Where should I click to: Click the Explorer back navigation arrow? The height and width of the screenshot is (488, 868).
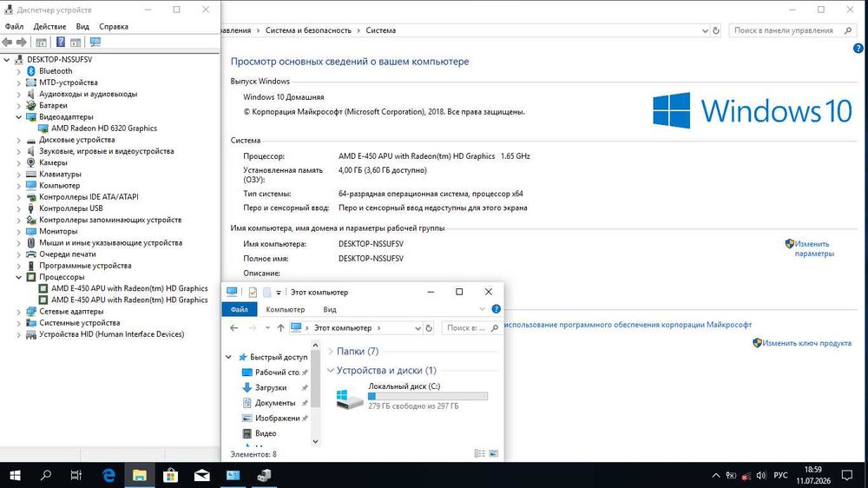pos(233,328)
